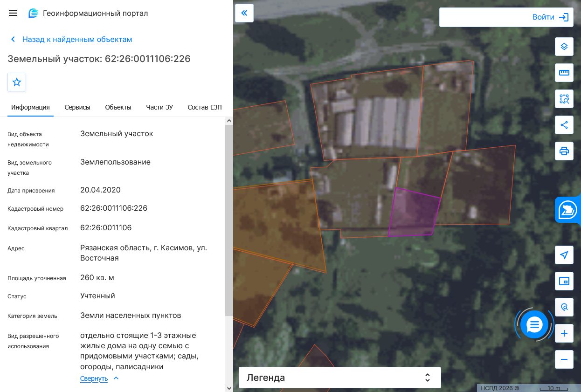581x392 pixels.
Task: Share the current map view
Action: [x=564, y=125]
